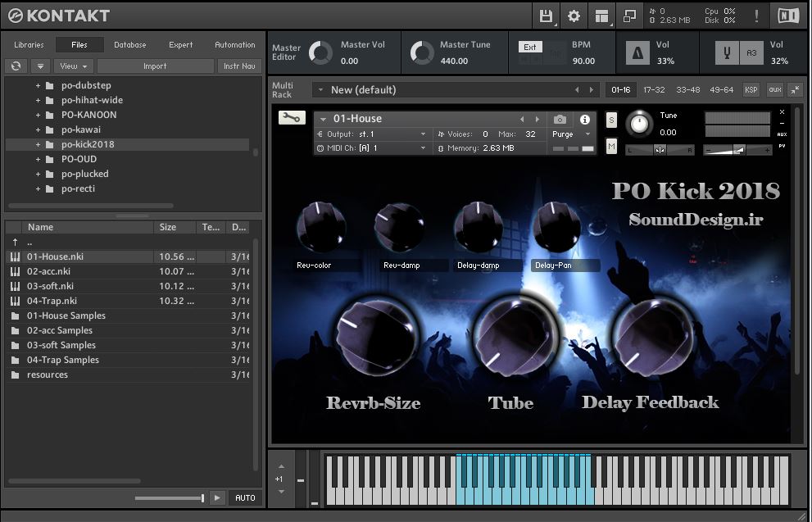The height and width of the screenshot is (522, 812).
Task: Expand the po-dubstep folder
Action: (x=38, y=85)
